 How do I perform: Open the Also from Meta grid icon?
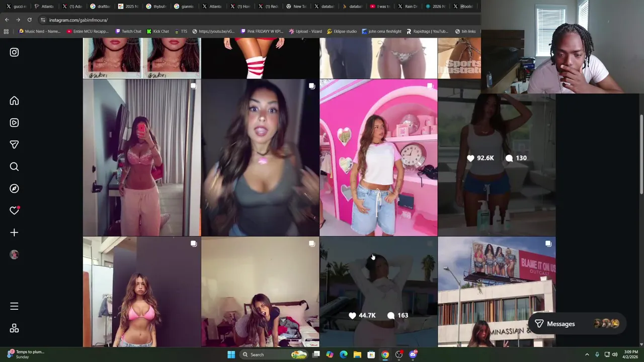[14, 328]
